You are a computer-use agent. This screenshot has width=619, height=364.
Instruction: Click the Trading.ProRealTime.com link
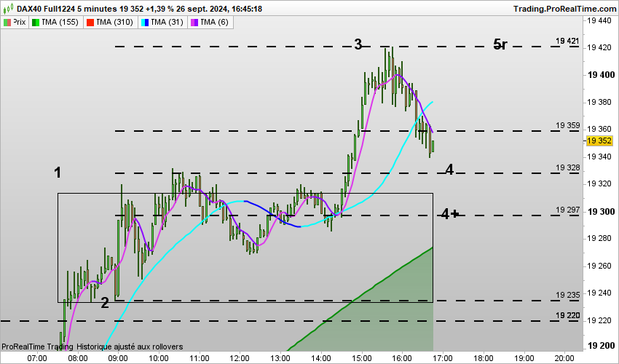pyautogui.click(x=564, y=9)
